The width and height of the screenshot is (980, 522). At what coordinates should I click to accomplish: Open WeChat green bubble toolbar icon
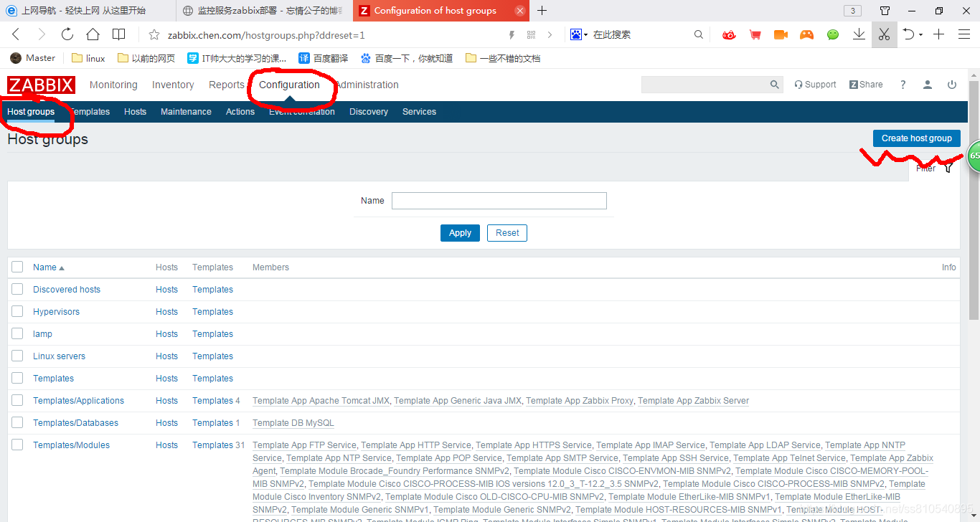coord(833,34)
